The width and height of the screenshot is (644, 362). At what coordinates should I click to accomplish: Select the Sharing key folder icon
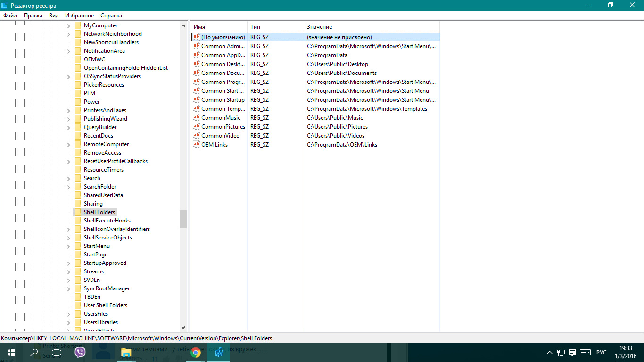[x=78, y=204]
